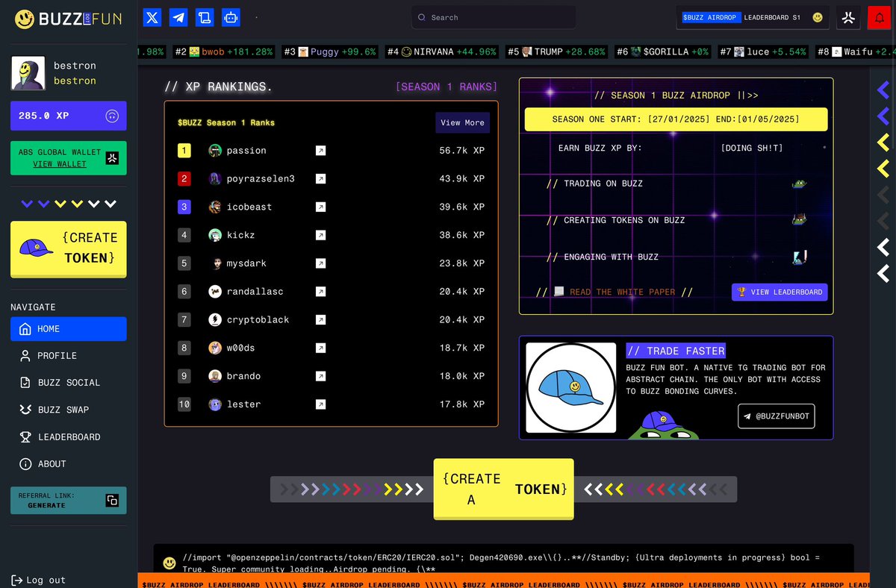Click the emoji icon beside 285.0 XP
The width and height of the screenshot is (896, 588).
(112, 116)
